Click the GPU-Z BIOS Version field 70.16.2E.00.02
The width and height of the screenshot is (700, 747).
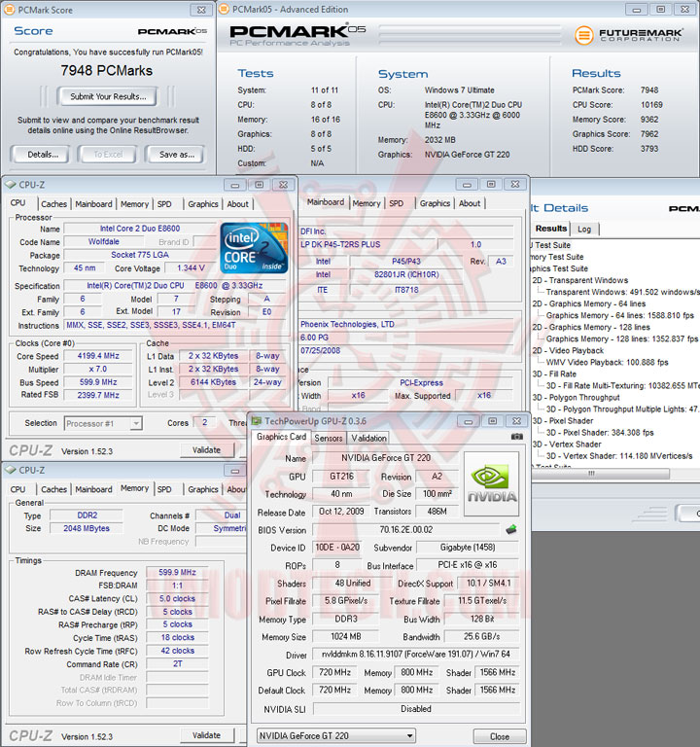click(405, 530)
